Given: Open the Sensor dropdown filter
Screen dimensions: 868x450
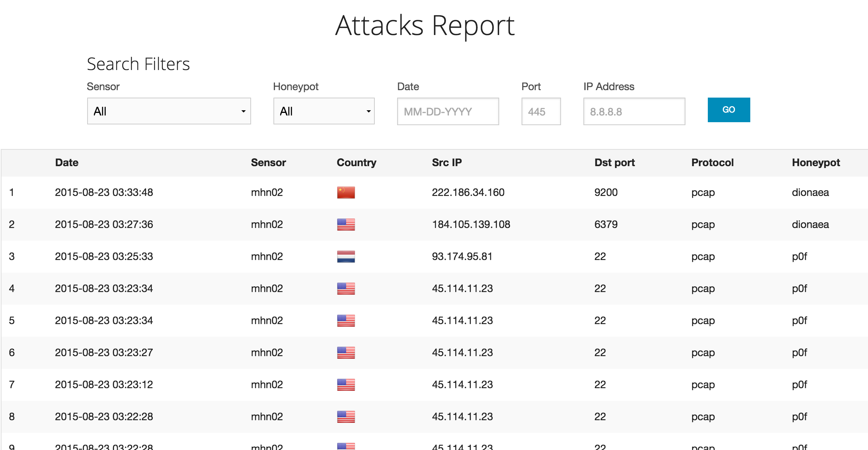Looking at the screenshot, I should pos(169,111).
